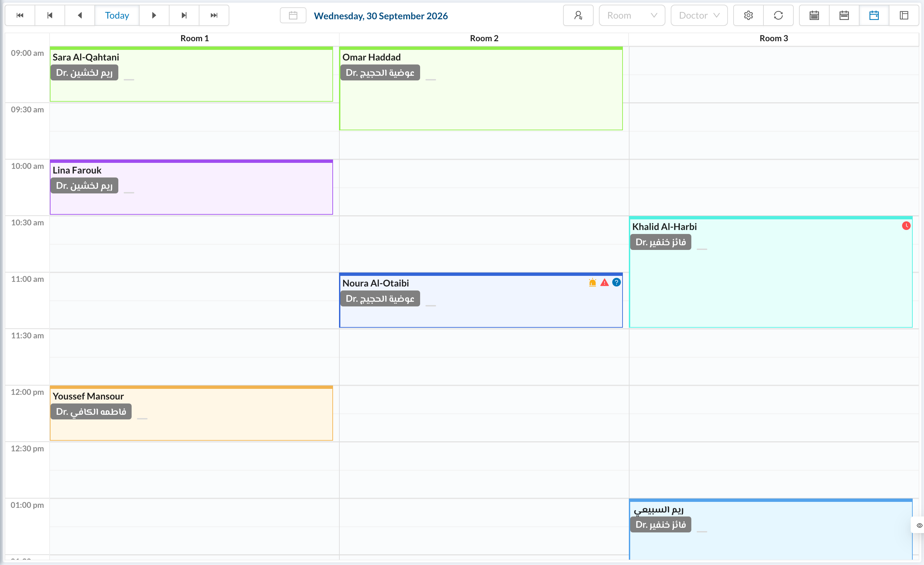The image size is (924, 565).
Task: Open Youssef Mansour appointment
Action: [191, 413]
